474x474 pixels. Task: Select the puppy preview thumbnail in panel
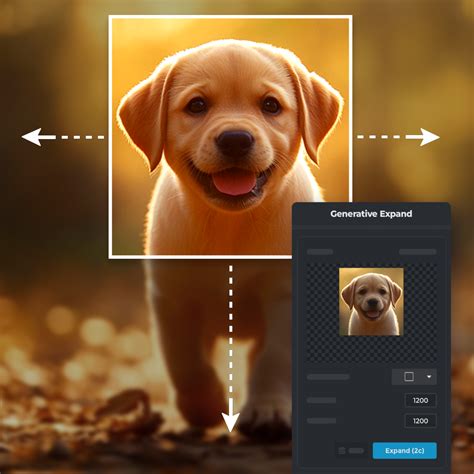coord(371,301)
